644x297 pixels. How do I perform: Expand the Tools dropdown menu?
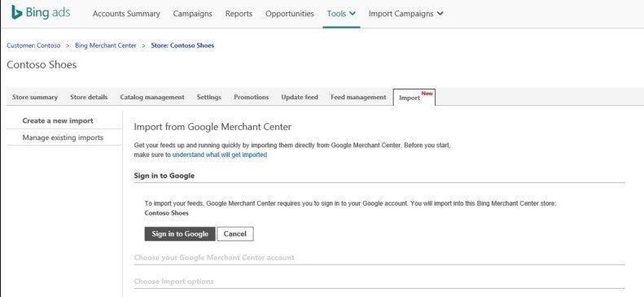pyautogui.click(x=341, y=14)
